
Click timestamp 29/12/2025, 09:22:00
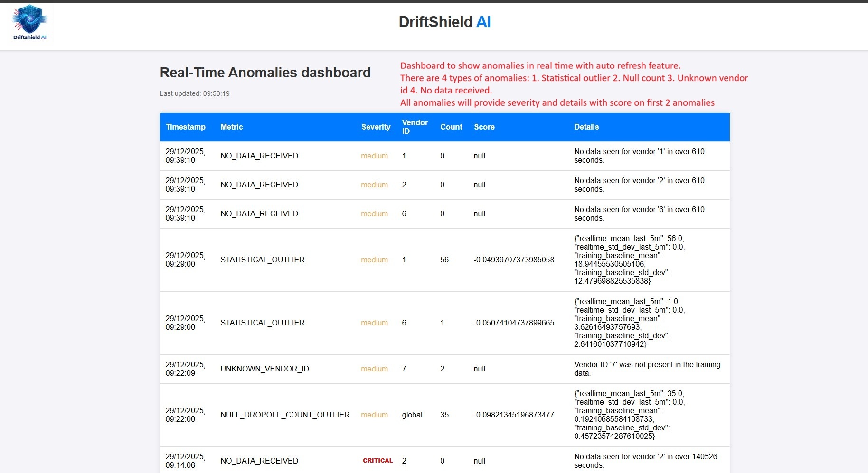pyautogui.click(x=185, y=415)
